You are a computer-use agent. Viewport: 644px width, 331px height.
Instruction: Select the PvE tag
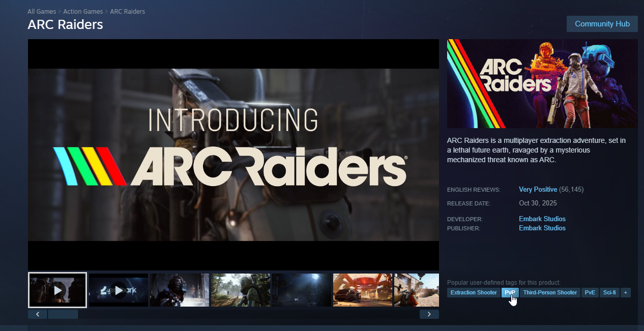pos(590,292)
